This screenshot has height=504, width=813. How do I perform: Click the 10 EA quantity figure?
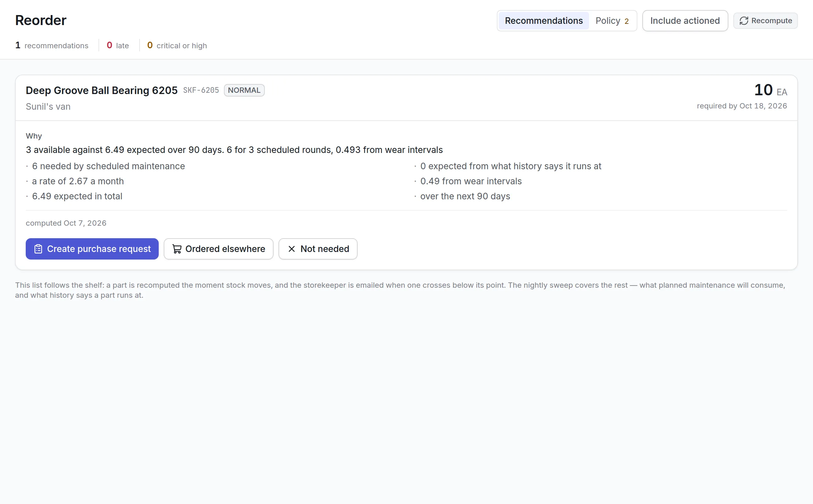pos(771,90)
